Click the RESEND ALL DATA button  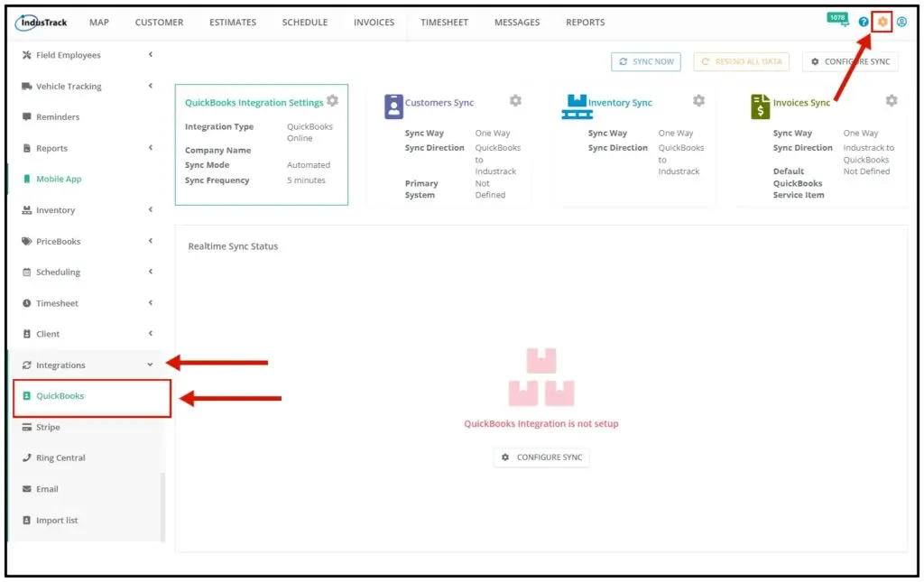click(x=742, y=62)
